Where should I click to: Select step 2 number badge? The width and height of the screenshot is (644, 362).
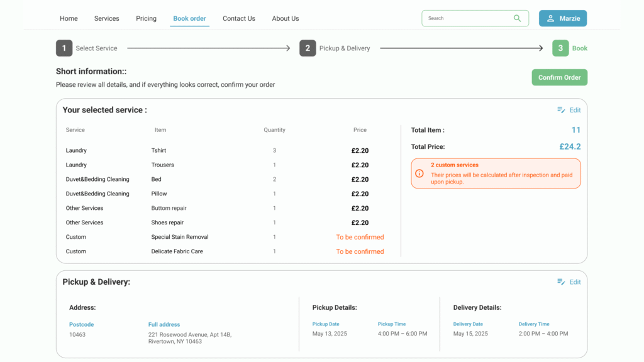(x=308, y=48)
